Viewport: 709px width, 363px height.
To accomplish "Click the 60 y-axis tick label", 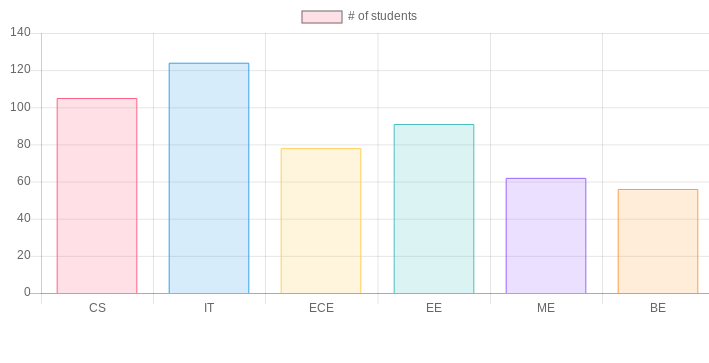I will [x=24, y=181].
